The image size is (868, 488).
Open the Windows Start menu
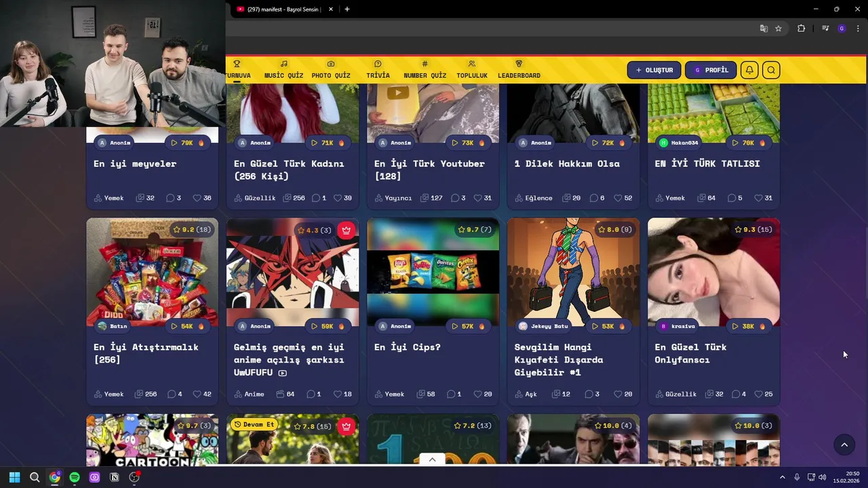(x=14, y=477)
